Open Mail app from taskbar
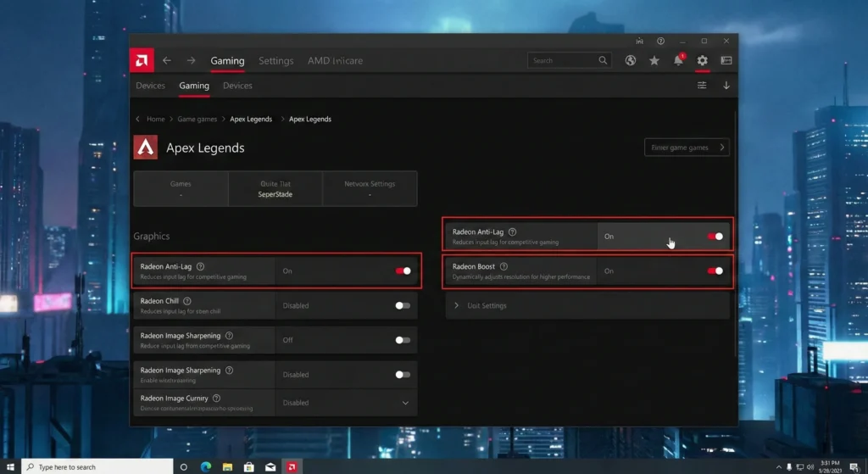 270,467
